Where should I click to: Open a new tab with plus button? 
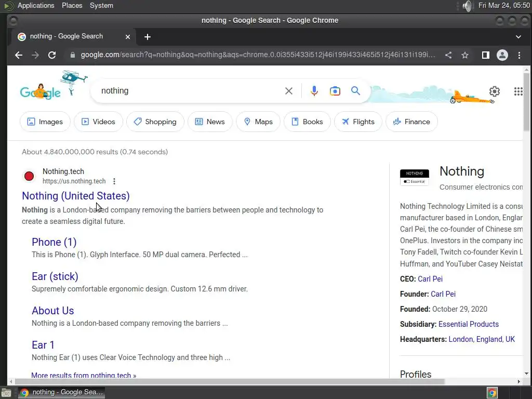click(147, 37)
